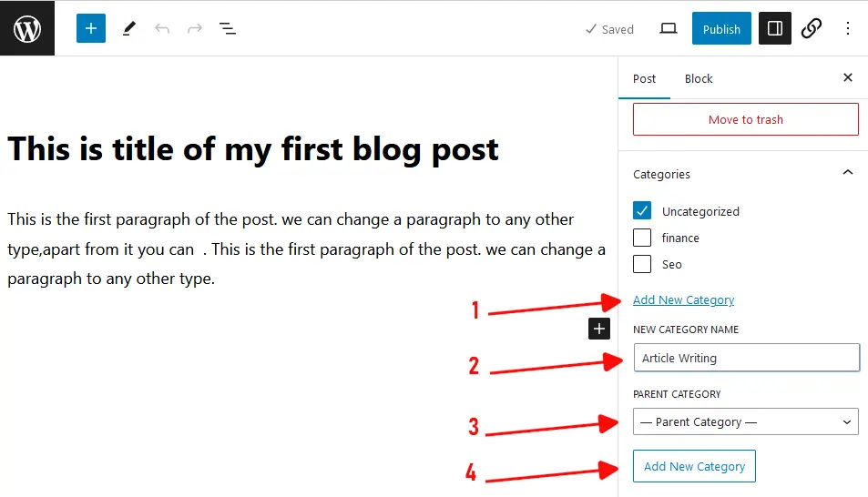Select the Tools pencil icon
Screen dimensions: 868x497
point(128,28)
